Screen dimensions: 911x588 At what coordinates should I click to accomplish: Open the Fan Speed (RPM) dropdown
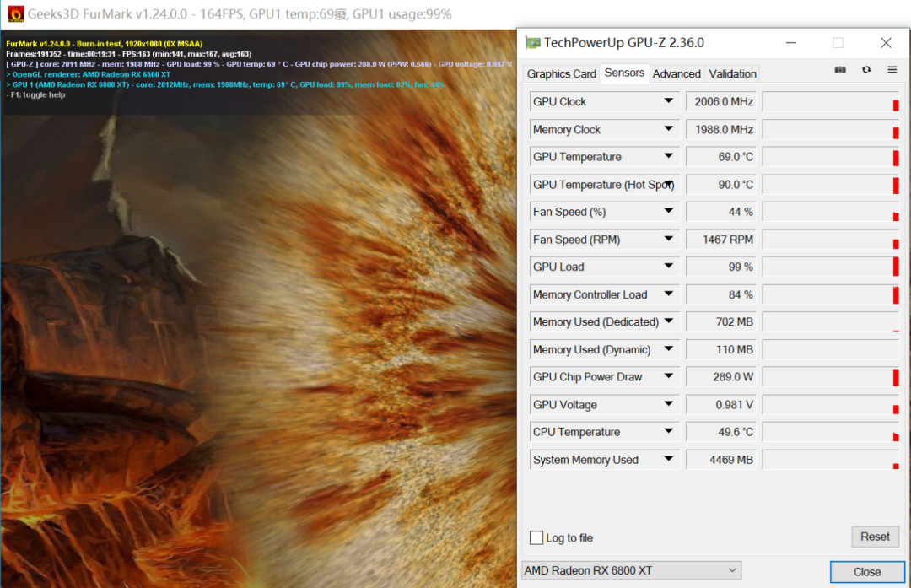pyautogui.click(x=669, y=239)
